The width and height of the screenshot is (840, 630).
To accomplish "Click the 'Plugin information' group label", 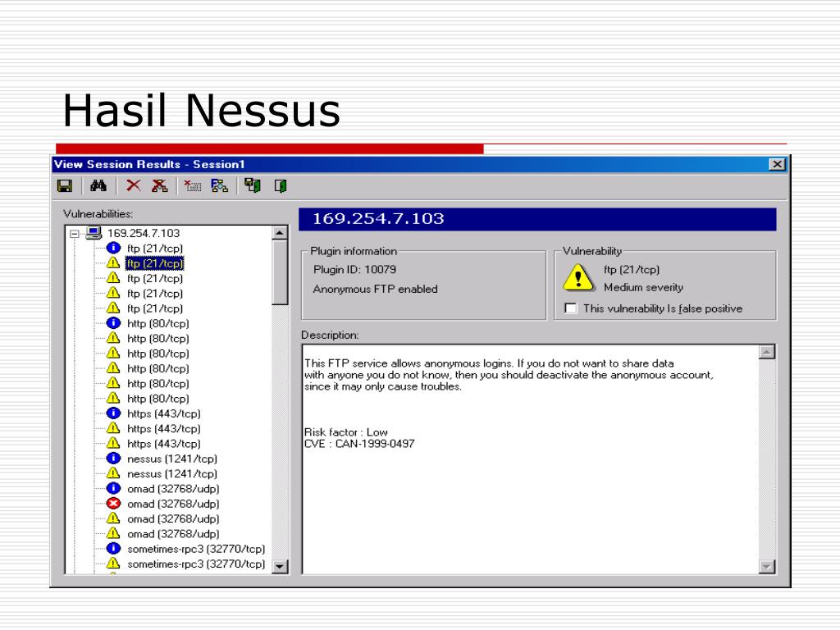I will coord(354,251).
